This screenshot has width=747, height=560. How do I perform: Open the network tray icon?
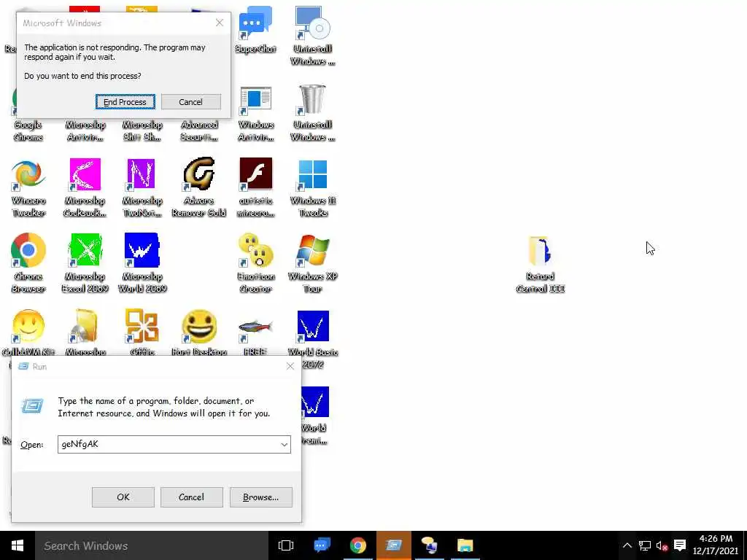coord(645,545)
